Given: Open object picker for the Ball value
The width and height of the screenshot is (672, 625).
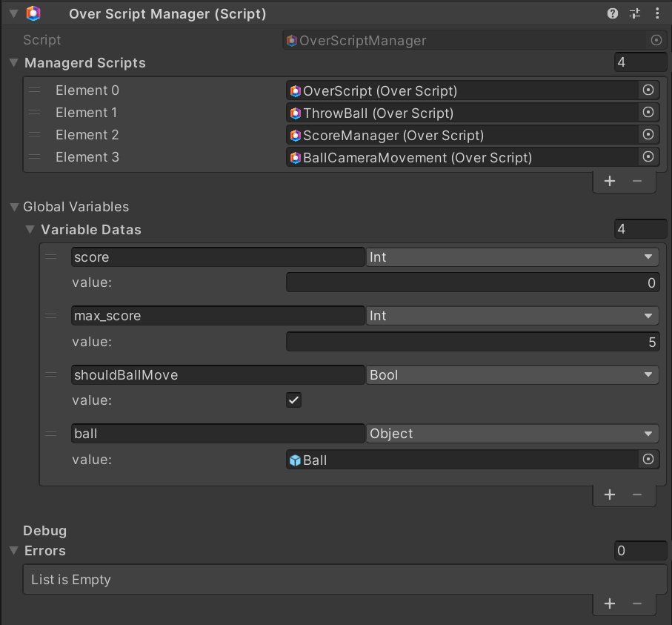Looking at the screenshot, I should [x=648, y=460].
